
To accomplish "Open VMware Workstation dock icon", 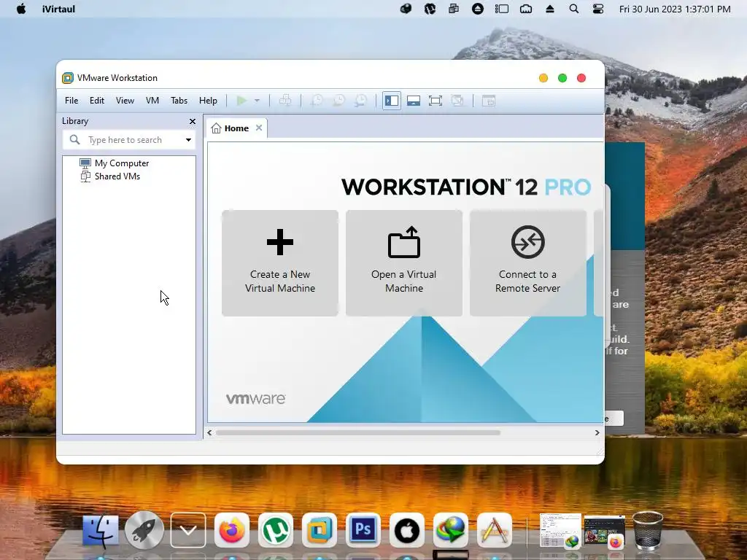I will tap(320, 531).
